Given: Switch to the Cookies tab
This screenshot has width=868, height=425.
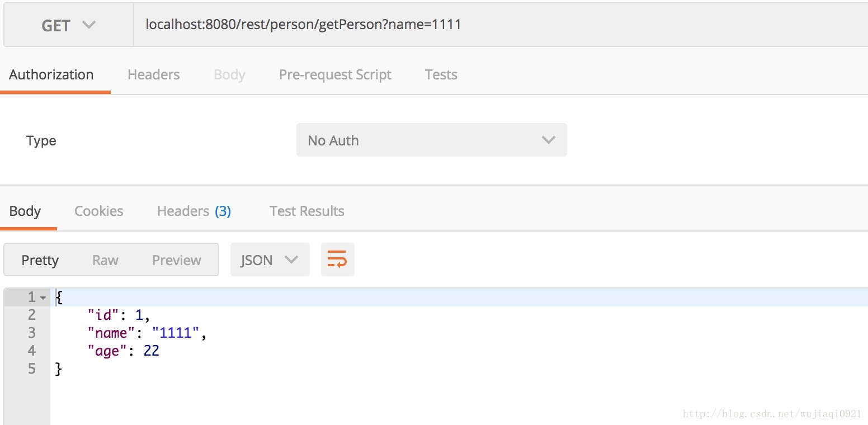Looking at the screenshot, I should click(99, 211).
